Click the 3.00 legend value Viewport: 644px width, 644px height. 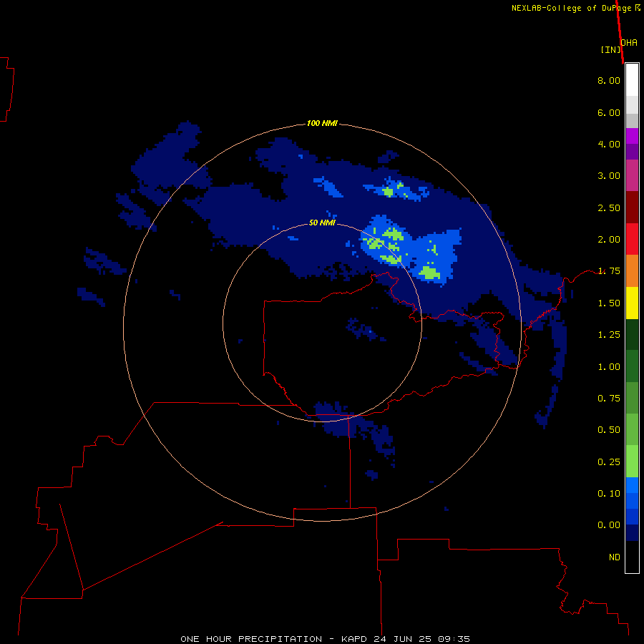click(x=609, y=176)
